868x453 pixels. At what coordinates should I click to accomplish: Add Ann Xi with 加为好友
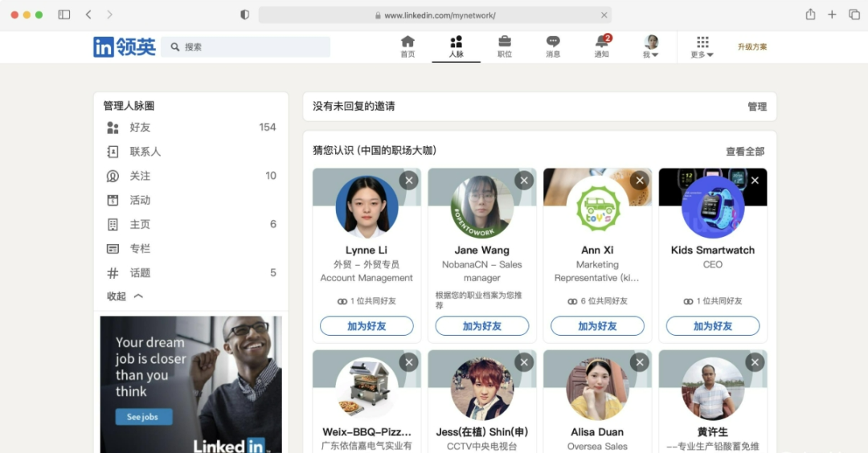[597, 326]
